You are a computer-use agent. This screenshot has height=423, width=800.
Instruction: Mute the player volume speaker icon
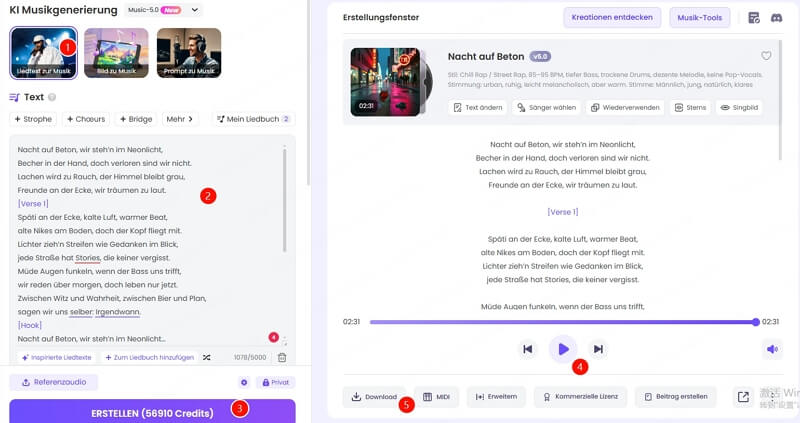click(x=772, y=349)
